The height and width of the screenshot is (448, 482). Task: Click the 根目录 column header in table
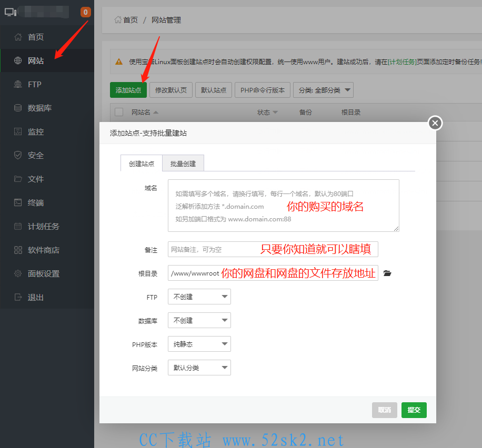coord(351,113)
